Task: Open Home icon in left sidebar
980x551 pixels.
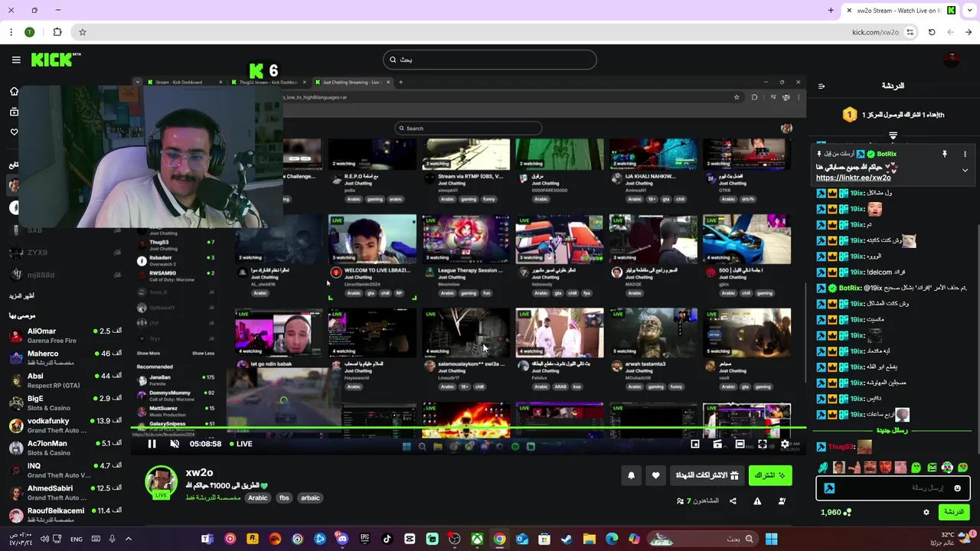Action: click(x=14, y=91)
